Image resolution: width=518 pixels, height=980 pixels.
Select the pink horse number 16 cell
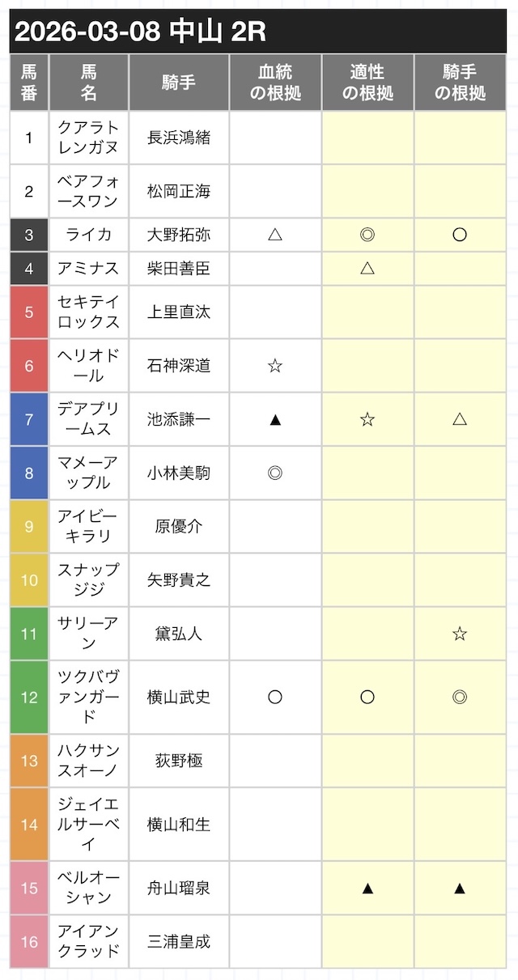(29, 941)
